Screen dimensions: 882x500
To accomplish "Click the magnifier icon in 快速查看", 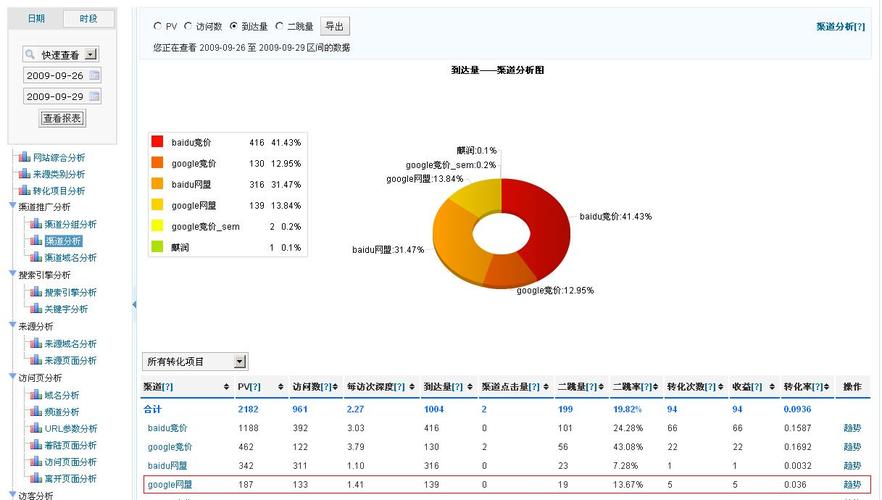I will point(30,55).
